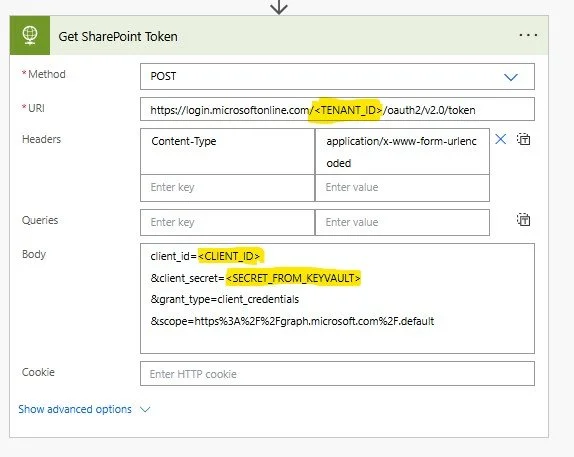Click the URI label
The image size is (574, 457).
[36, 108]
